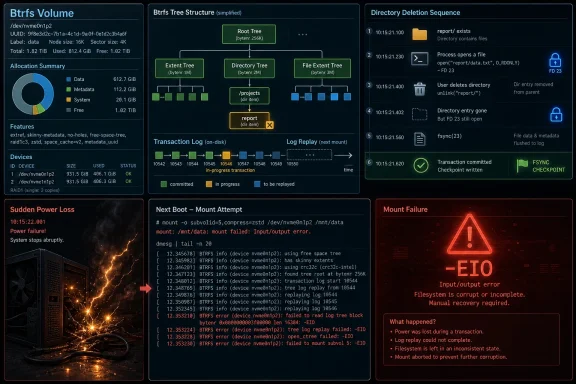Click the orange in progress legend swatch

tap(209, 184)
